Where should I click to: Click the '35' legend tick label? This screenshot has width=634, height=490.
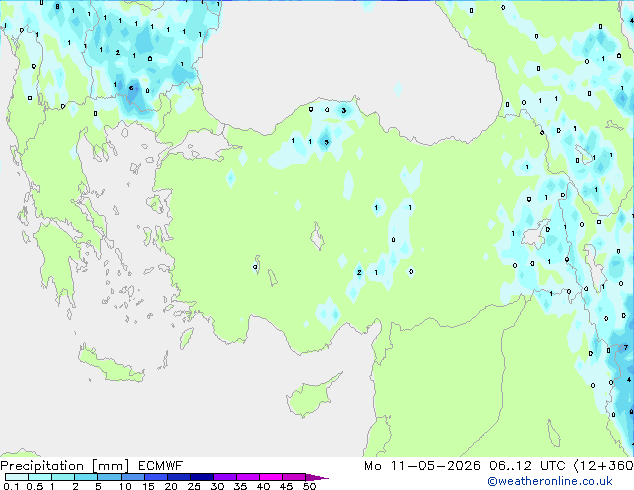click(x=240, y=486)
